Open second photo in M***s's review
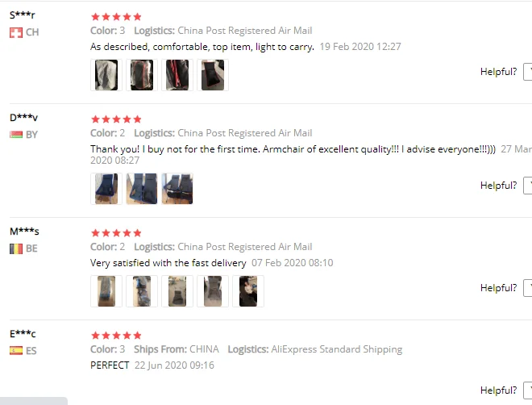Image resolution: width=532 pixels, height=405 pixels. (x=142, y=291)
